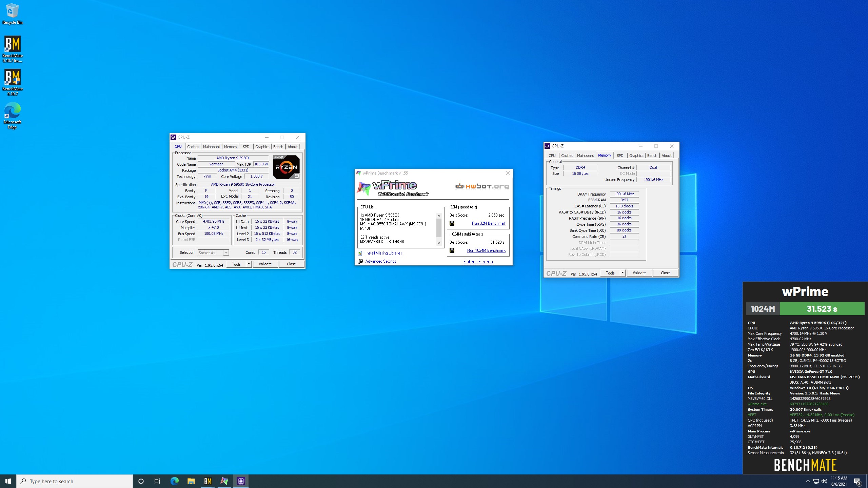Open network status tray icon
The height and width of the screenshot is (488, 868).
click(x=816, y=481)
